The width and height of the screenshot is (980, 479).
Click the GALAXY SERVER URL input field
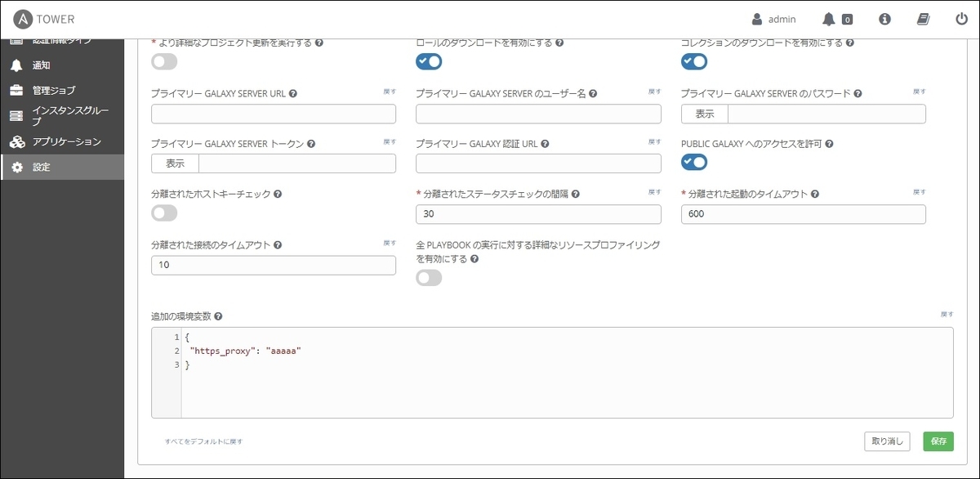point(274,114)
